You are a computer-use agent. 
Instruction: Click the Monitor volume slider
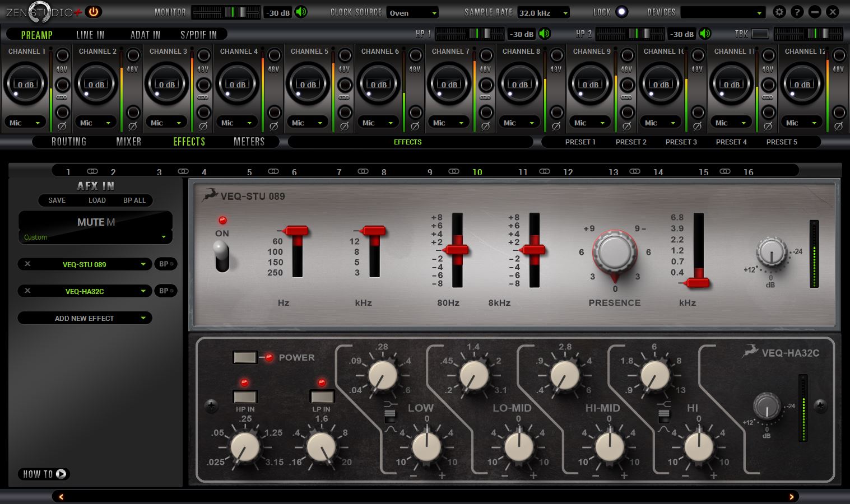pyautogui.click(x=226, y=12)
